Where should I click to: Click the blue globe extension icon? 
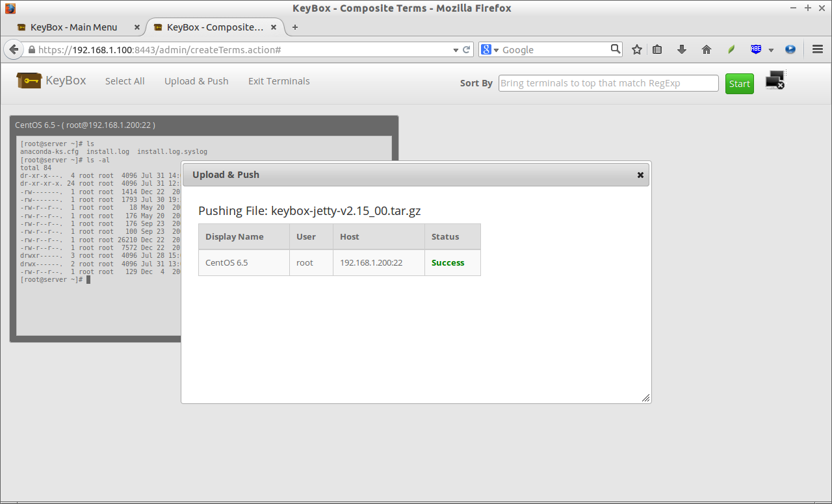[x=790, y=49]
